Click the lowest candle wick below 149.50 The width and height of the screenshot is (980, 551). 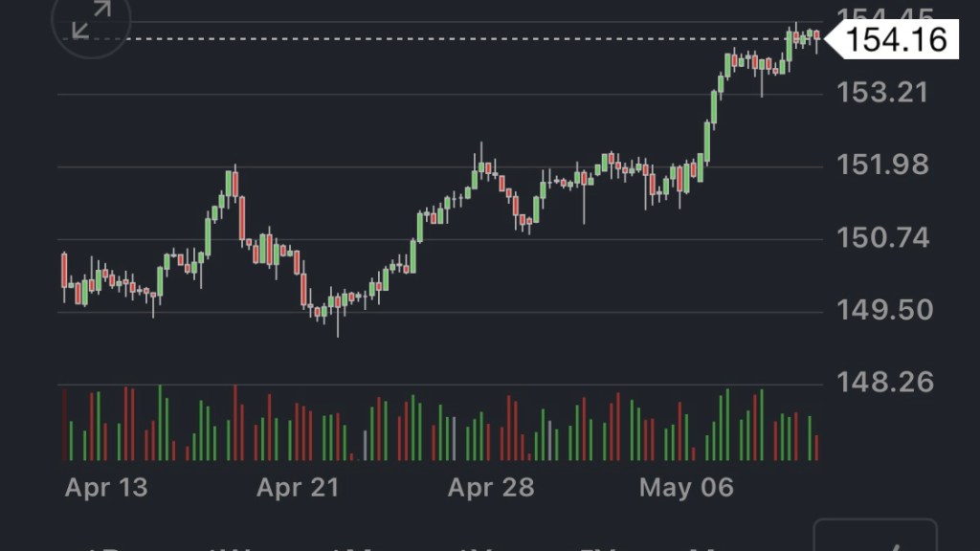pos(338,325)
